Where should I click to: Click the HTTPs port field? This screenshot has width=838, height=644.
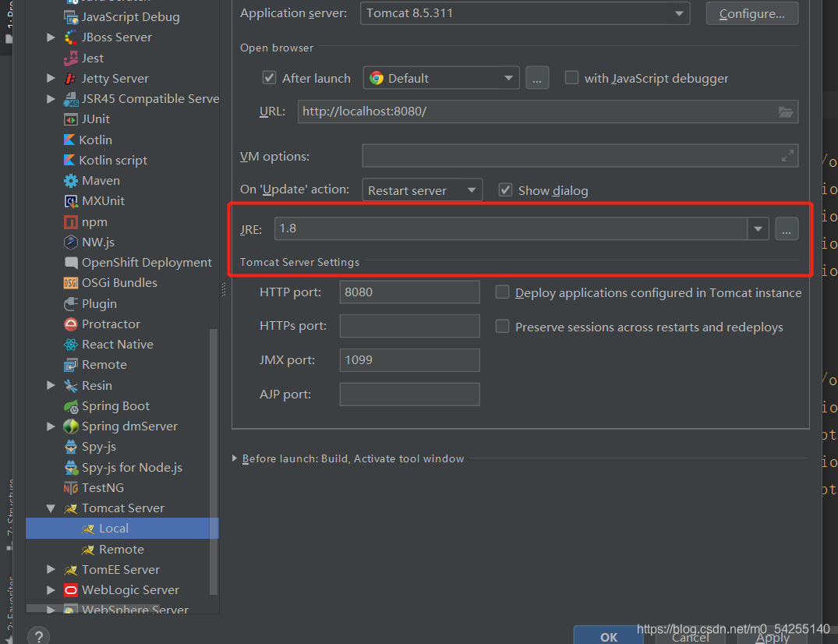click(x=409, y=326)
